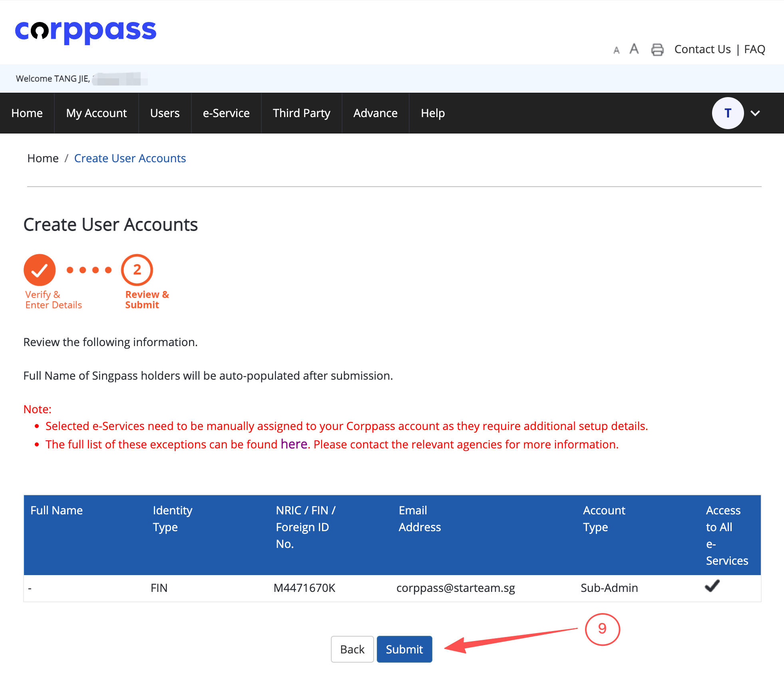Viewport: 784px width, 689px height.
Task: Click the Create User Accounts page heading
Action: coord(111,225)
